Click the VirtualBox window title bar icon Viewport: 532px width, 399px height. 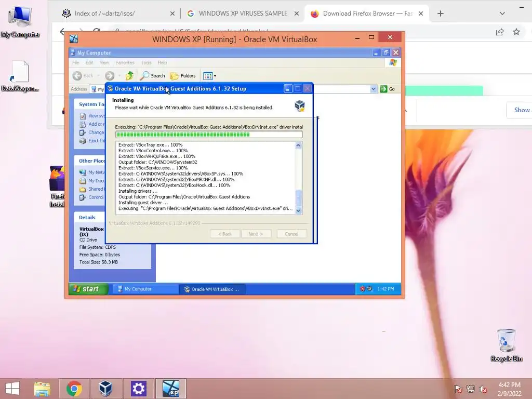coord(74,39)
